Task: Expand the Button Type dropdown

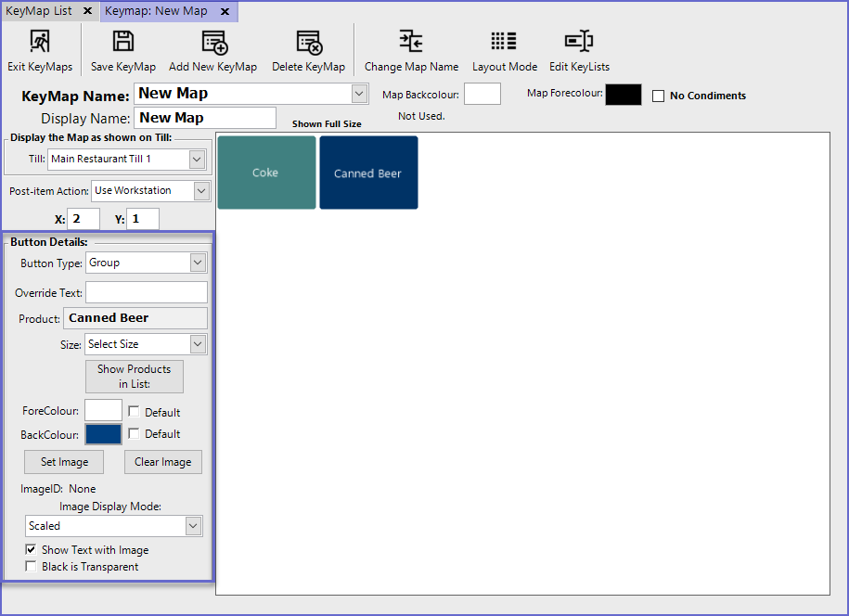Action: coord(197,263)
